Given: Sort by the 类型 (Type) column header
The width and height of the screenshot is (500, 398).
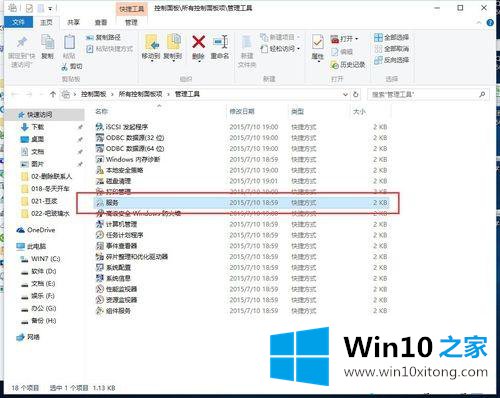Looking at the screenshot, I should (x=297, y=111).
